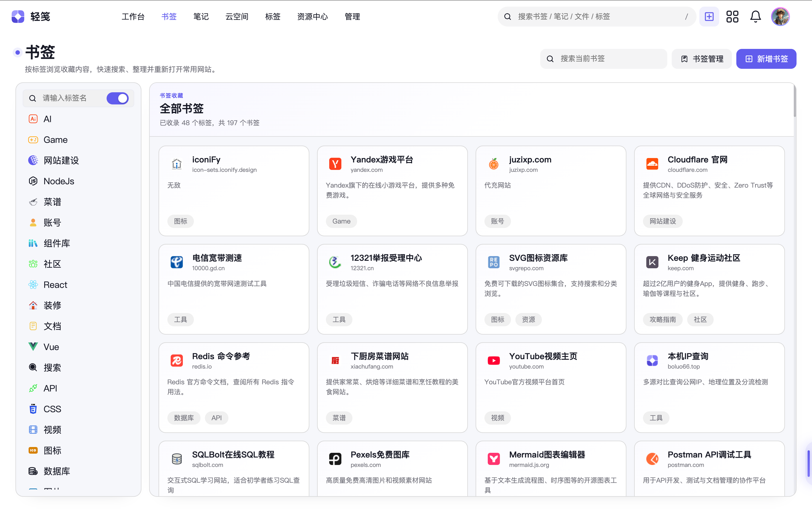The width and height of the screenshot is (812, 510).
Task: Click the SQLBolt database icon
Action: 177,459
